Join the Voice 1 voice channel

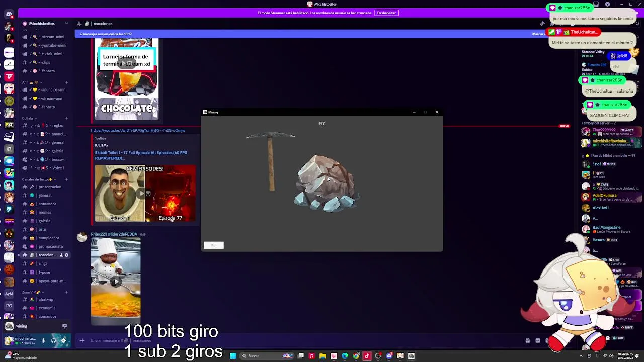tap(44, 168)
